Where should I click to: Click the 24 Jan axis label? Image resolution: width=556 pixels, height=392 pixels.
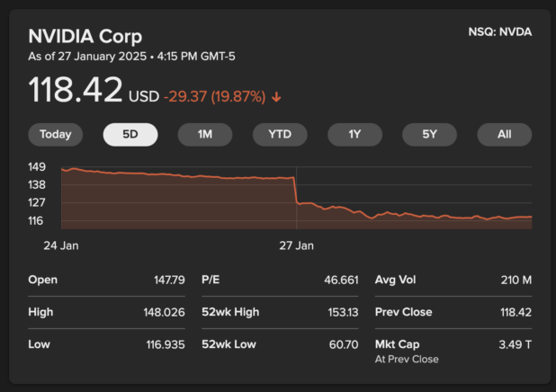pos(61,245)
